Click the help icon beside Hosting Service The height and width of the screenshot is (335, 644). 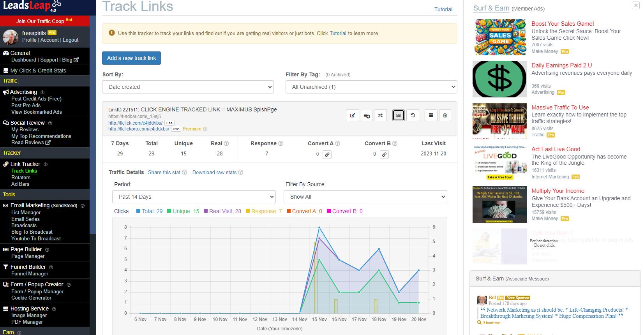pyautogui.click(x=54, y=309)
